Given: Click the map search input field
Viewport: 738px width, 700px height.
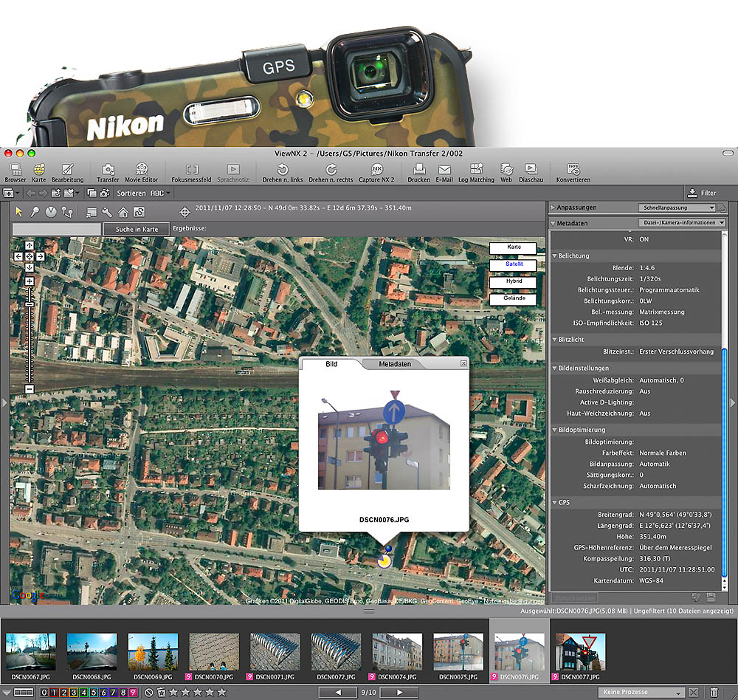Looking at the screenshot, I should [57, 230].
